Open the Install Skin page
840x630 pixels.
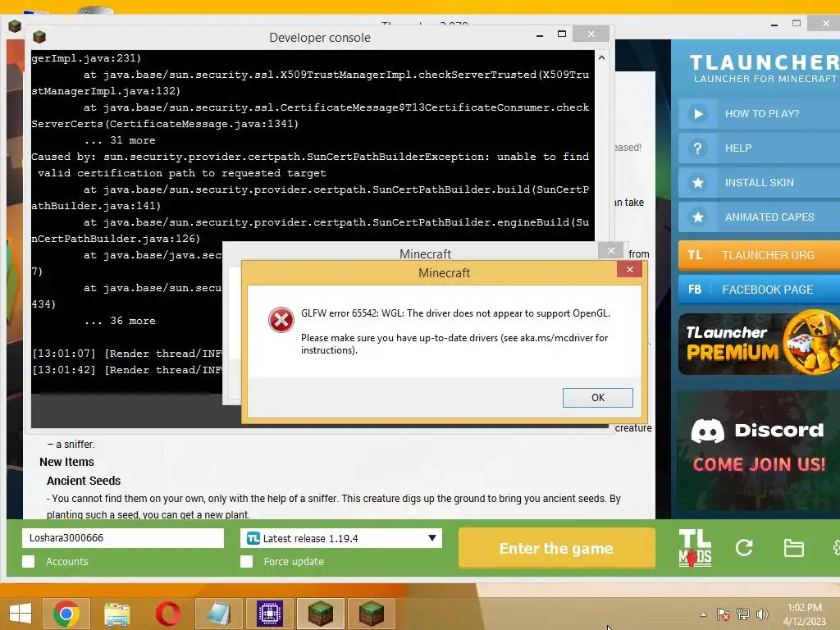(x=759, y=183)
